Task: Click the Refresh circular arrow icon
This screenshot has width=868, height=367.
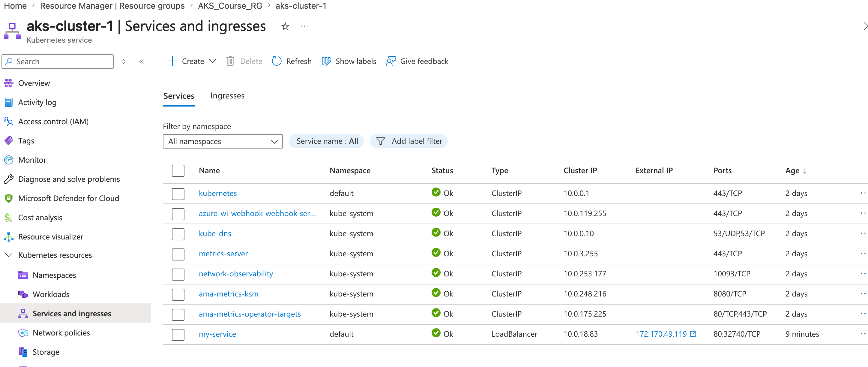Action: (277, 61)
